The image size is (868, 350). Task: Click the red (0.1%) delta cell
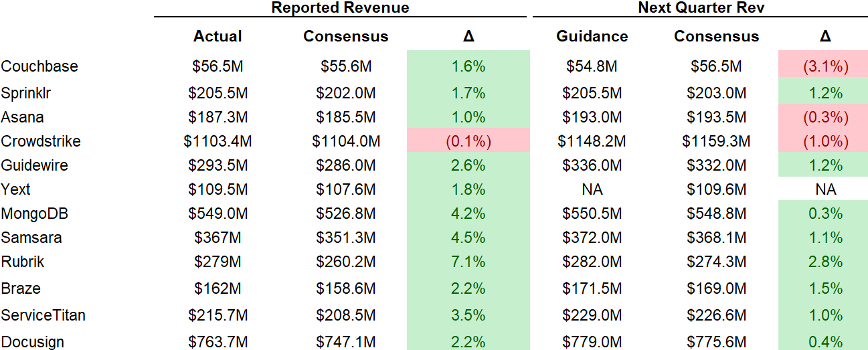pyautogui.click(x=468, y=141)
